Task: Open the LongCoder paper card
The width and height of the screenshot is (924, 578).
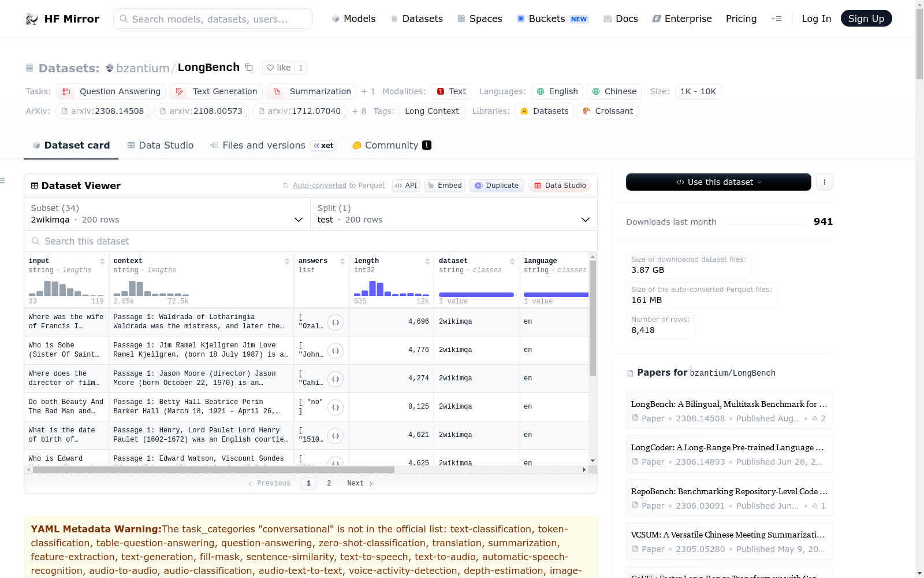Action: [x=729, y=454]
